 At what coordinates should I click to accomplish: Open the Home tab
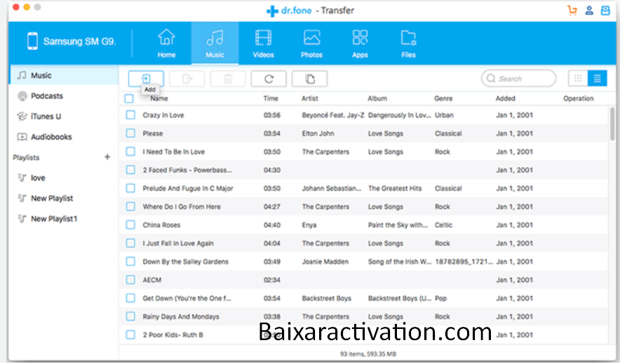pyautogui.click(x=166, y=43)
